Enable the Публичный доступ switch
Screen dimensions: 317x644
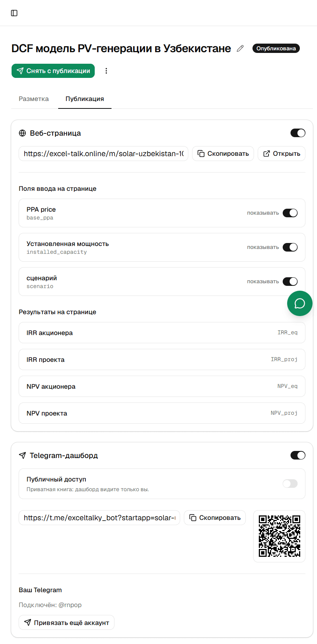tap(290, 484)
